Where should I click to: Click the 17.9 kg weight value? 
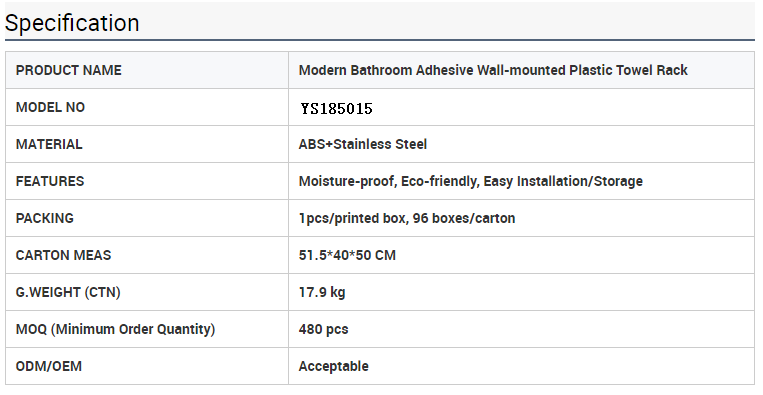(x=322, y=292)
